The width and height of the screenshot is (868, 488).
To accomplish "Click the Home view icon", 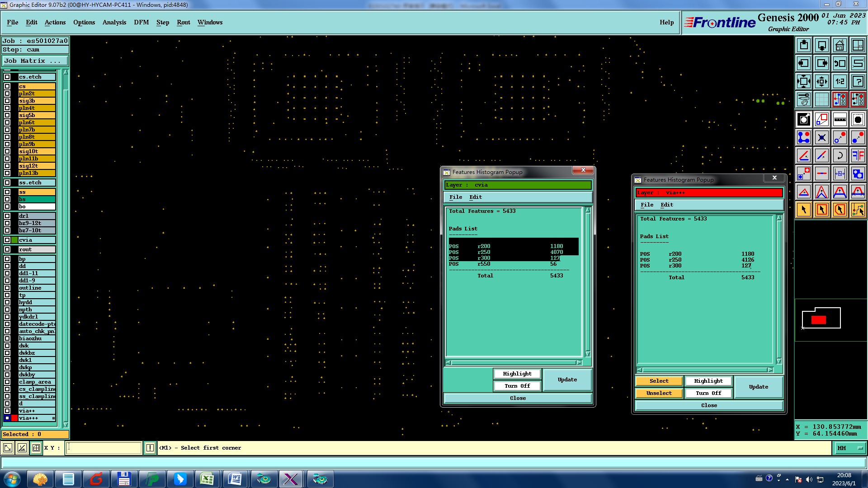I will pos(840,45).
